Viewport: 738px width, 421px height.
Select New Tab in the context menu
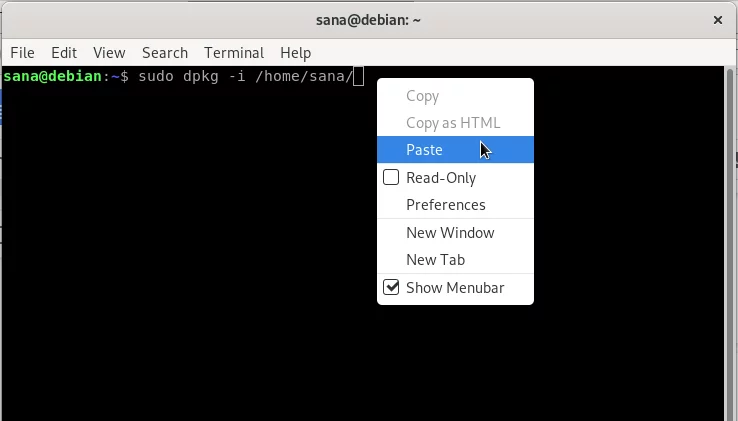(x=455, y=260)
